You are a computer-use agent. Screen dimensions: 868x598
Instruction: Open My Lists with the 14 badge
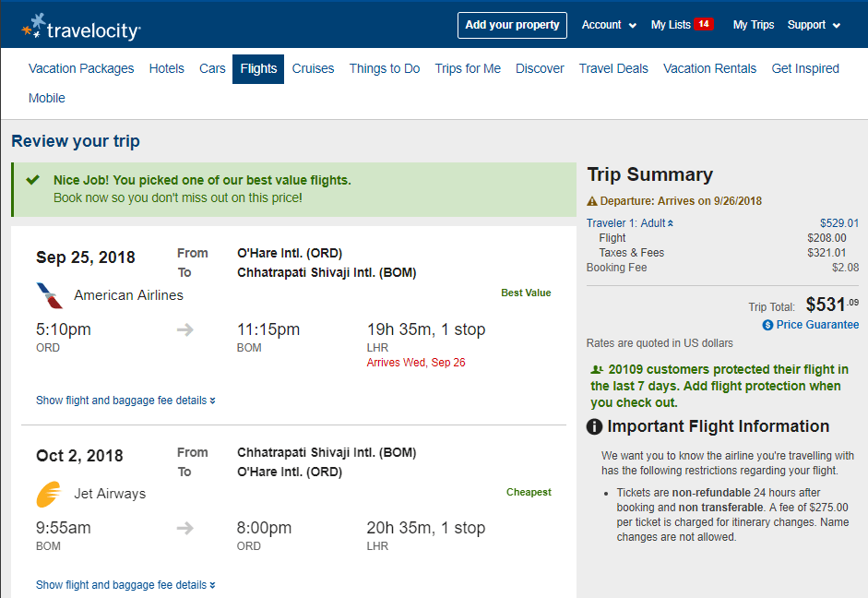tap(681, 25)
